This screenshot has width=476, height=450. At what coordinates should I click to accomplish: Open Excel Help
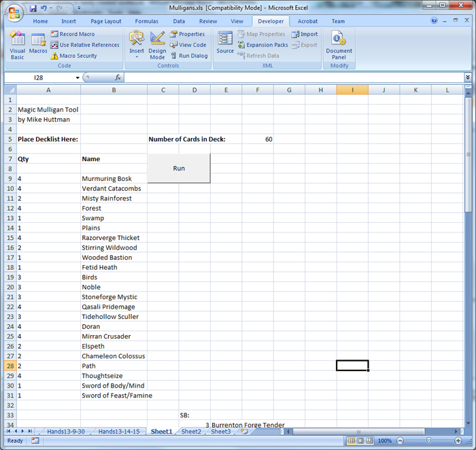(434, 20)
